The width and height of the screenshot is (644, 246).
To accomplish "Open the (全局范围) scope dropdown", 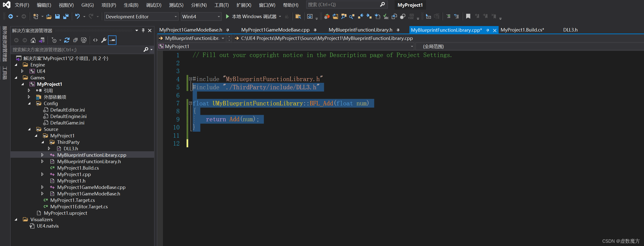I will coord(530,46).
